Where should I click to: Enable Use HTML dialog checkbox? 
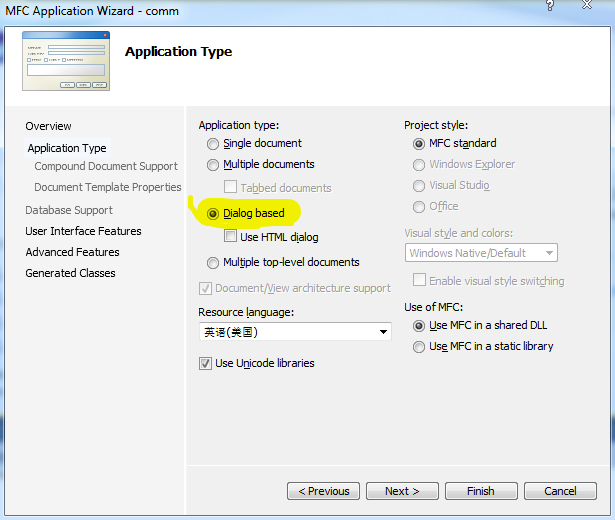click(x=230, y=236)
